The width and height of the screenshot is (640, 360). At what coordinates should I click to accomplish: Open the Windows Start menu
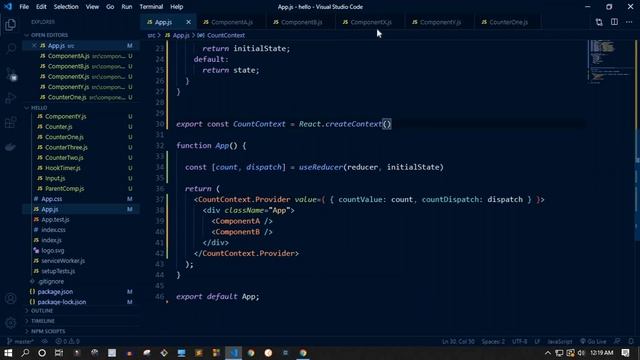tap(8, 353)
